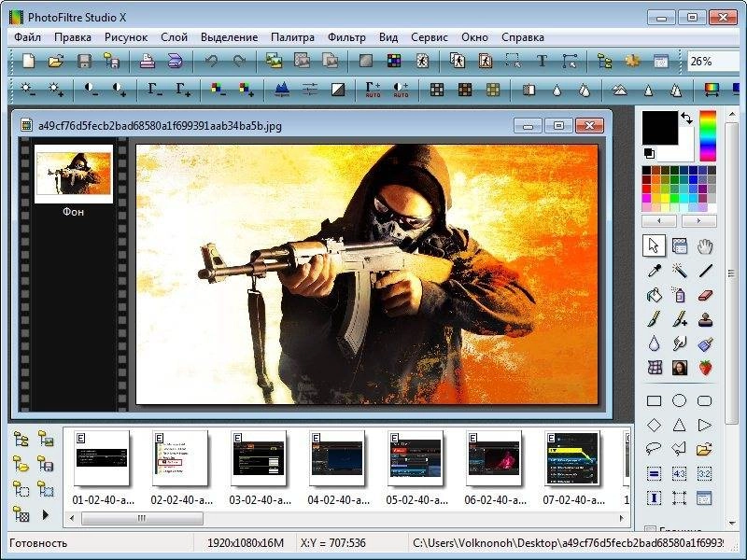Screen dimensions: 747x560
Task: Increase contrast with half-circle plus icon
Action: pos(120,89)
